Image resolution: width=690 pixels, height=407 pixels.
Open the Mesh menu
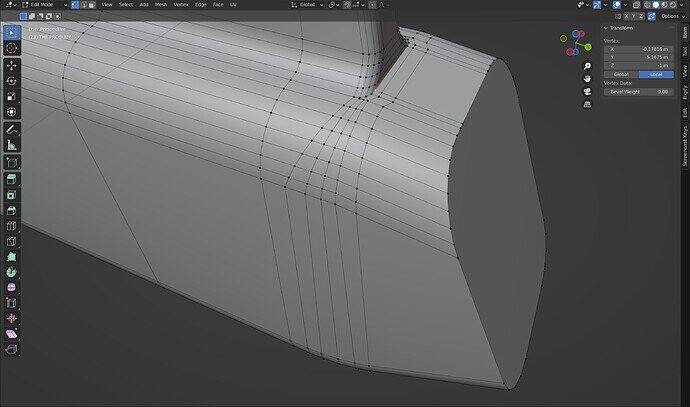[161, 5]
